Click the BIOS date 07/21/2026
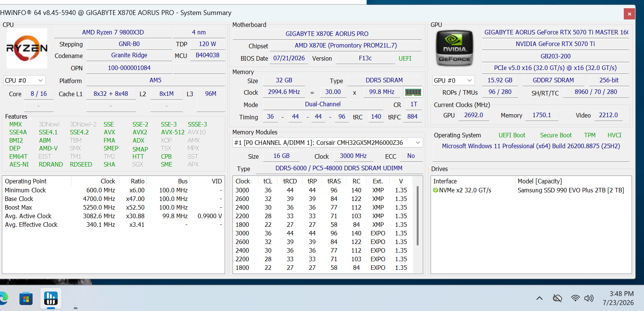Image resolution: width=644 pixels, height=311 pixels. tap(289, 58)
